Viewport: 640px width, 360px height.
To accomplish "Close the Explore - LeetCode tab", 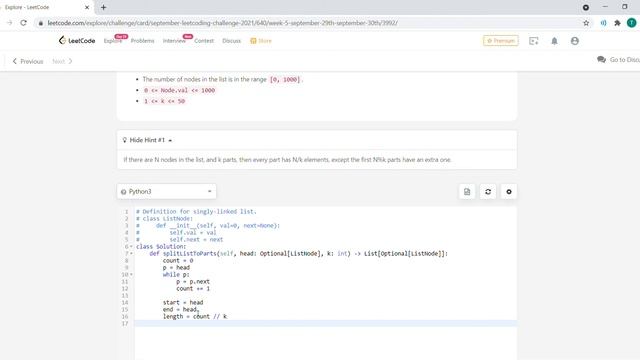I will tap(87, 7).
